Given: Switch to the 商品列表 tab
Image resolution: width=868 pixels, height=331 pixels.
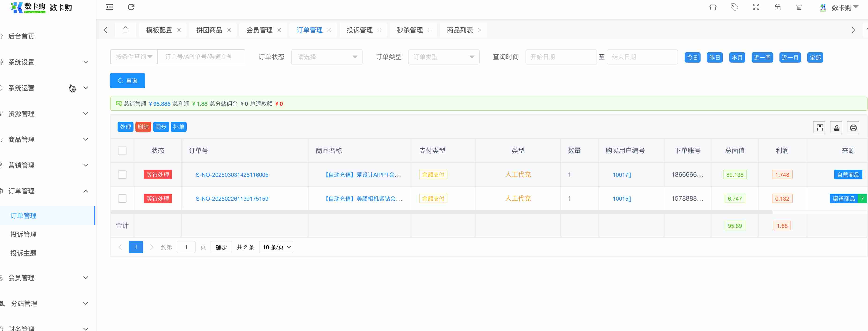Looking at the screenshot, I should click(460, 30).
